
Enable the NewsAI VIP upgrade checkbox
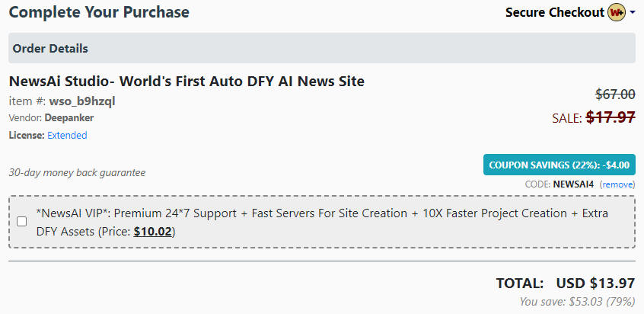point(22,222)
